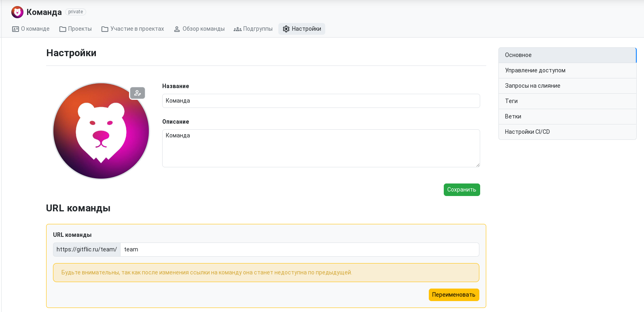Click the Команда team title in header
644x312 pixels.
(44, 12)
